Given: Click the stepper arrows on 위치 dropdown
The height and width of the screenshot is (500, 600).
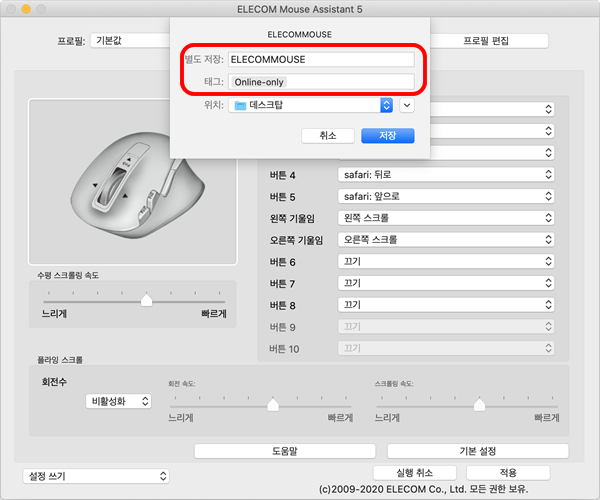Looking at the screenshot, I should pos(386,105).
